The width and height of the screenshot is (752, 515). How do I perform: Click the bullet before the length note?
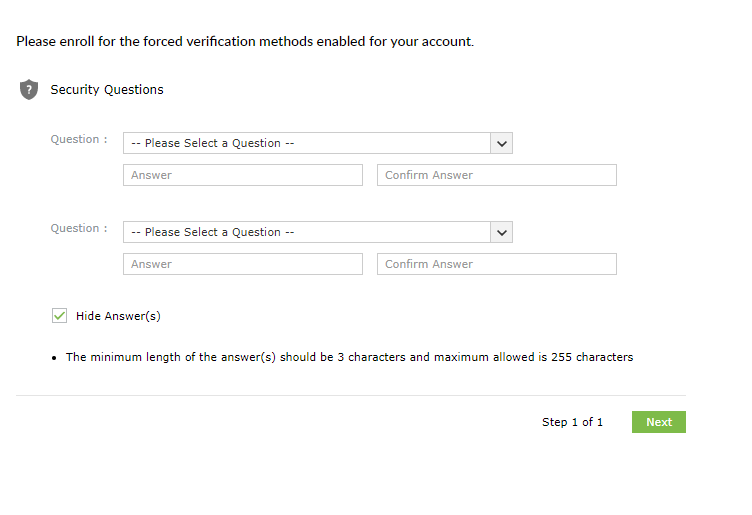click(x=53, y=358)
